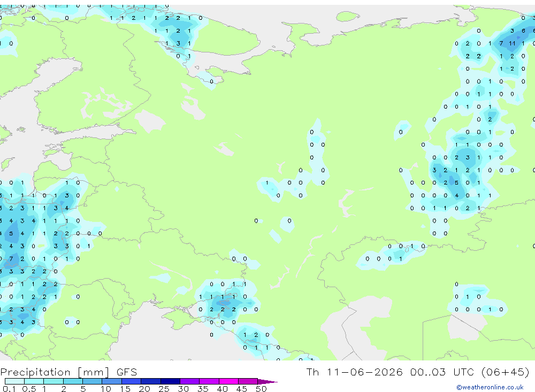Click the '11' precipitation value on map

point(512,43)
